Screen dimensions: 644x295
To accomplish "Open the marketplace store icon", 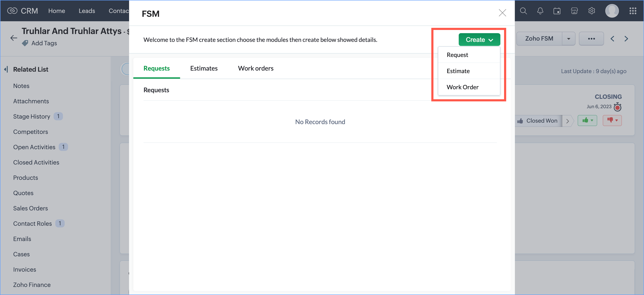I will [574, 11].
